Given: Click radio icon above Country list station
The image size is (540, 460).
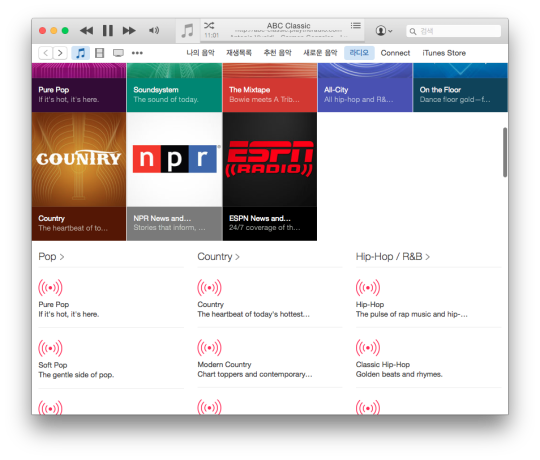Looking at the screenshot, I should tap(209, 288).
